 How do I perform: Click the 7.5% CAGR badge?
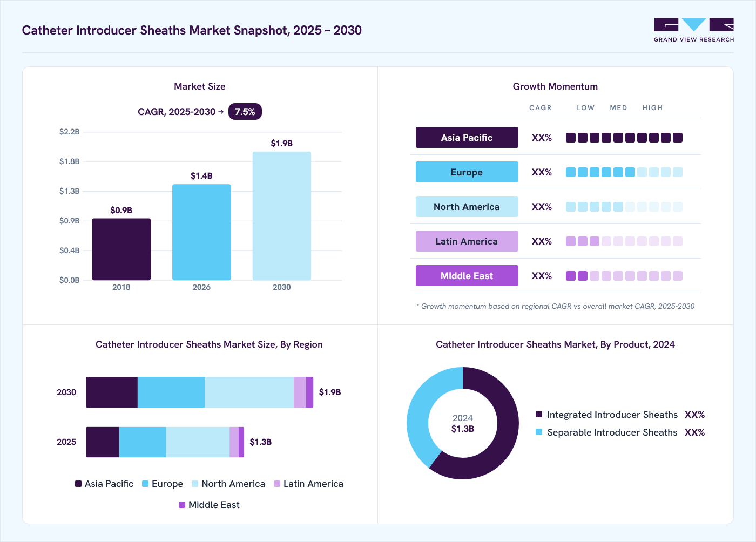click(245, 112)
